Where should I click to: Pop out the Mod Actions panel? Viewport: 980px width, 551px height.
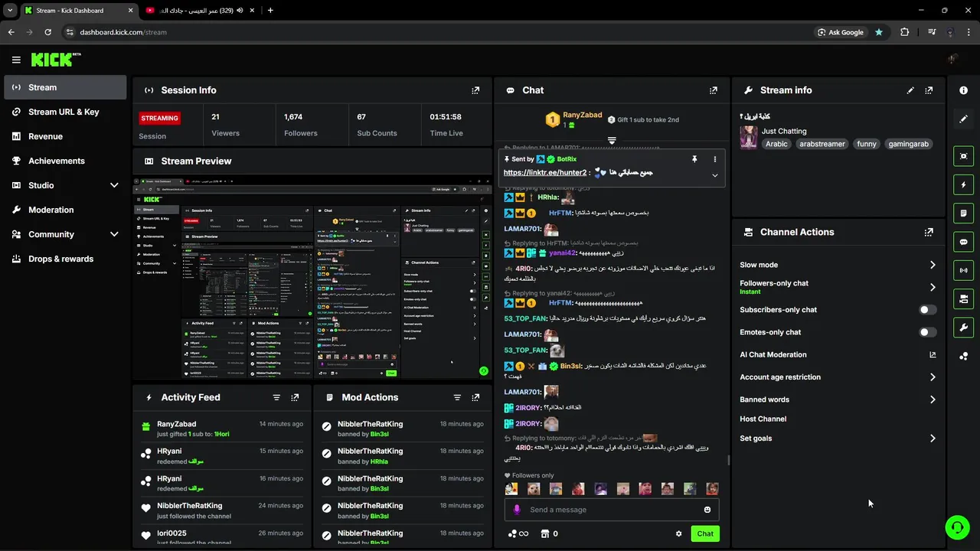pyautogui.click(x=475, y=397)
